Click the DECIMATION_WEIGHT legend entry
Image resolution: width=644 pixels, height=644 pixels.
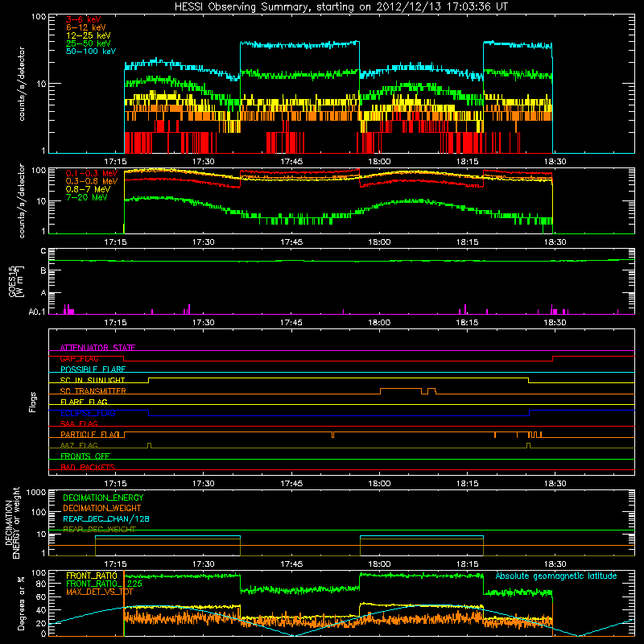point(102,508)
